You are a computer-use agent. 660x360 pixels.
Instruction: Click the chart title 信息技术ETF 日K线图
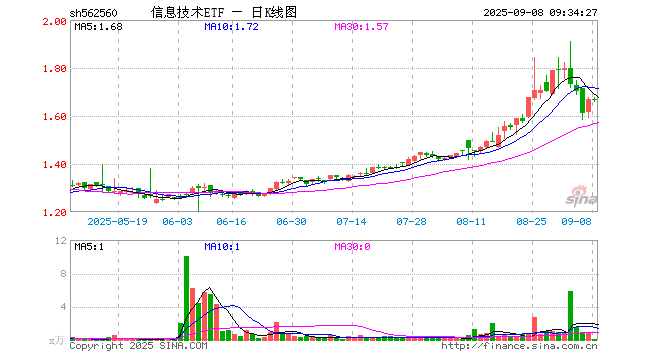(224, 12)
